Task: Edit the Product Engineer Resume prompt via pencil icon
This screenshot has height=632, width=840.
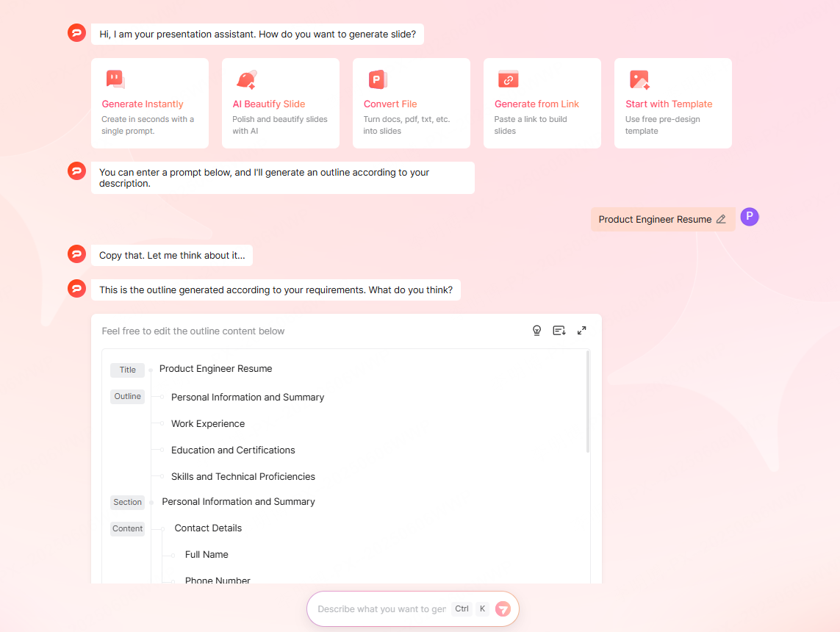Action: (721, 219)
